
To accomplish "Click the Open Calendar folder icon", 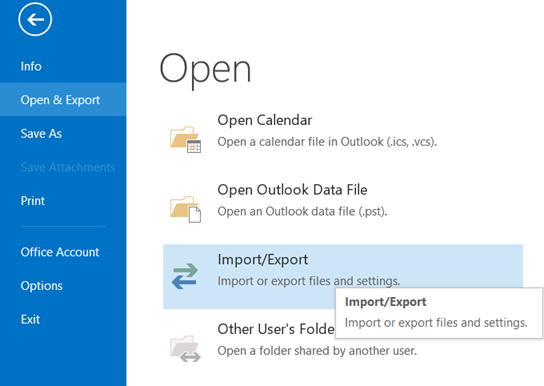I will tap(185, 139).
